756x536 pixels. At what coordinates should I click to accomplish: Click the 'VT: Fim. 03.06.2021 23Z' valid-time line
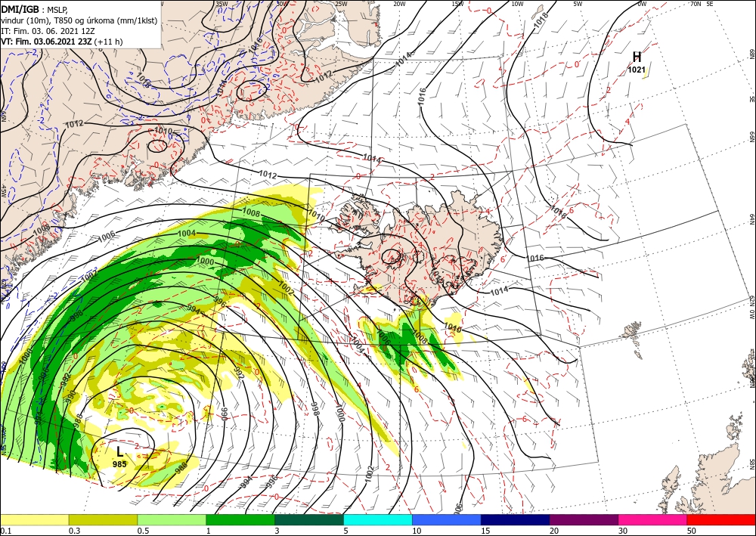46,42
